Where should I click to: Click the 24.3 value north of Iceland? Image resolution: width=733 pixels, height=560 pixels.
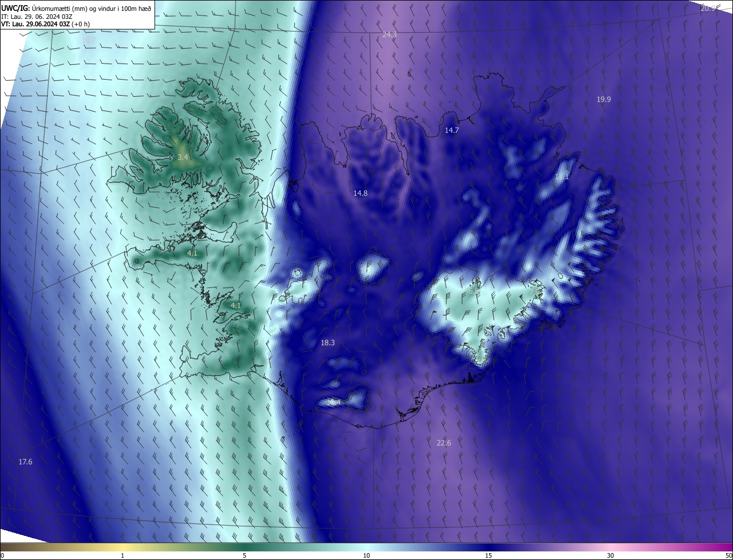(389, 35)
